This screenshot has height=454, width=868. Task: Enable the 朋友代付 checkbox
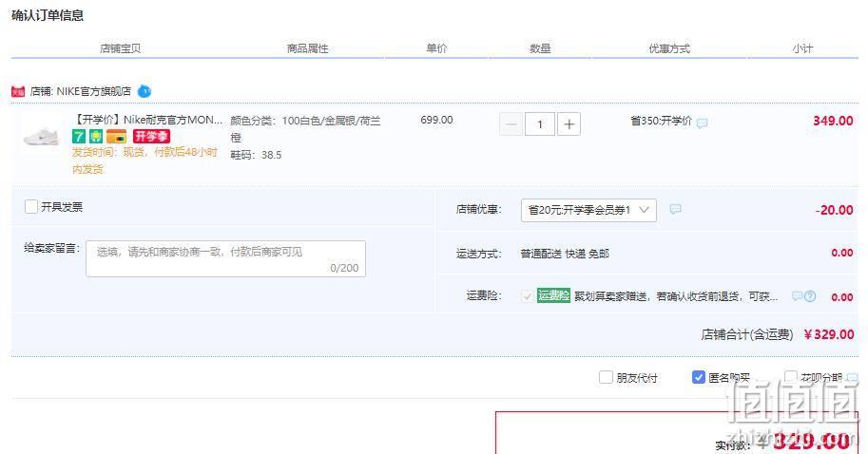click(x=606, y=378)
